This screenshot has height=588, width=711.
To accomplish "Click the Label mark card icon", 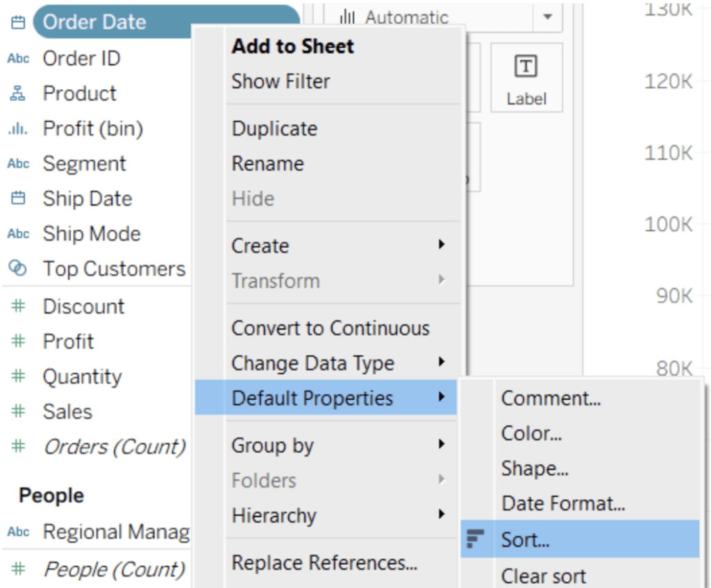I will point(526,67).
